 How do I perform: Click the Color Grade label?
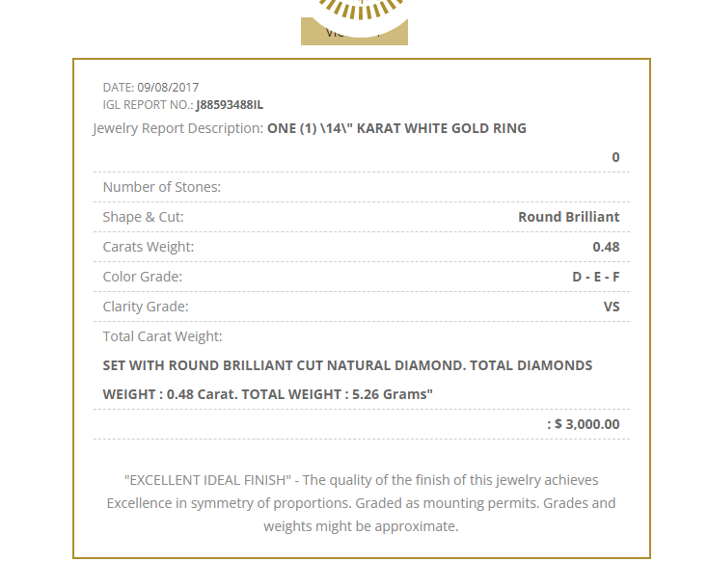tap(143, 277)
